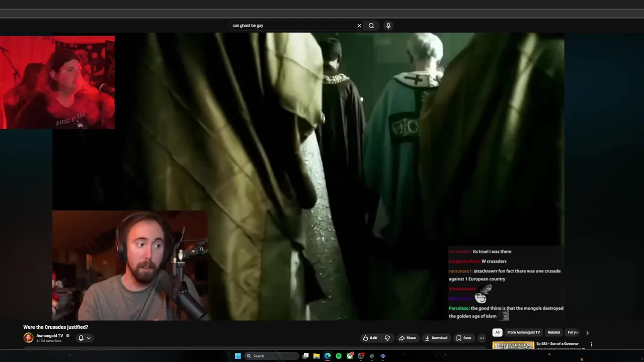644x362 pixels.
Task: Open Task View on the taskbar
Action: coord(305,356)
